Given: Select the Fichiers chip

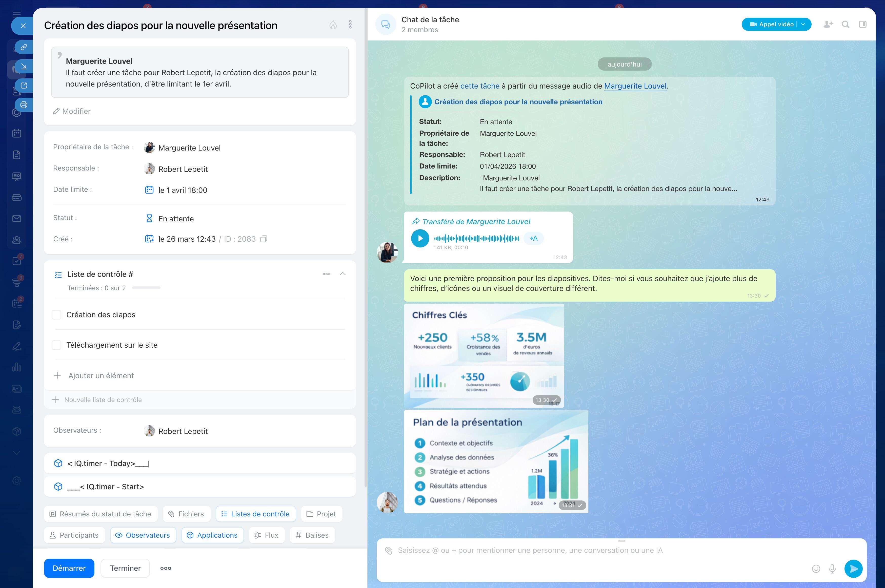Looking at the screenshot, I should coord(186,514).
